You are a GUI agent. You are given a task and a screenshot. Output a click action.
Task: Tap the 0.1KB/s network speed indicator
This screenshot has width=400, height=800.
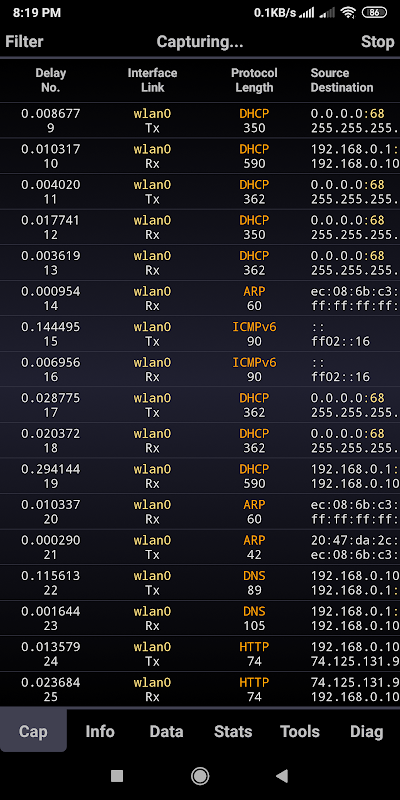click(275, 13)
